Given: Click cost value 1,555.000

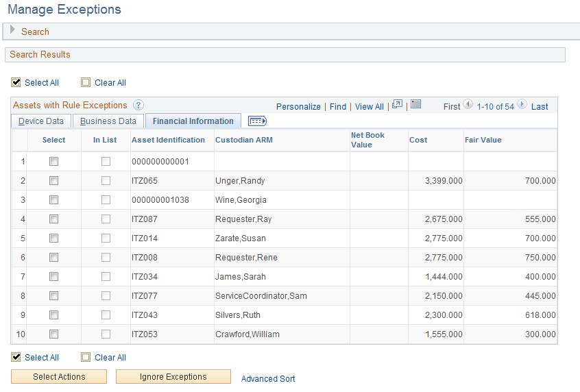Looking at the screenshot, I should point(444,334).
